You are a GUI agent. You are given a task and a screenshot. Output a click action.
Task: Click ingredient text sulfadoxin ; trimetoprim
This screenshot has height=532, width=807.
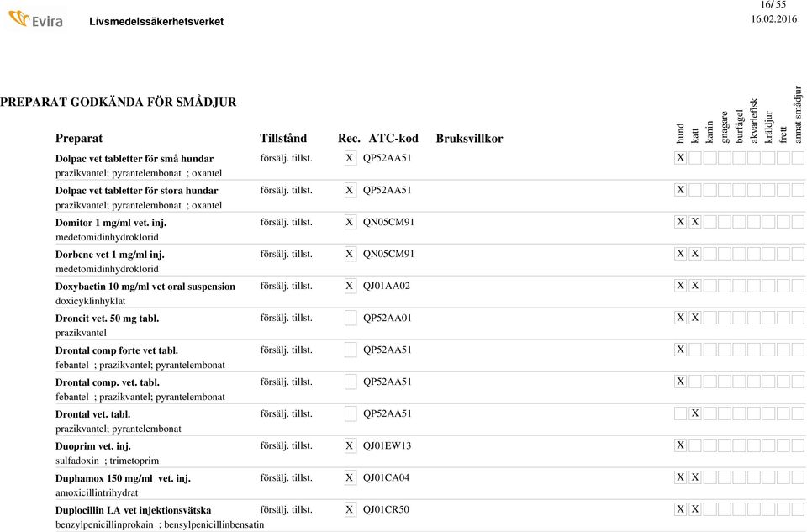(x=107, y=461)
